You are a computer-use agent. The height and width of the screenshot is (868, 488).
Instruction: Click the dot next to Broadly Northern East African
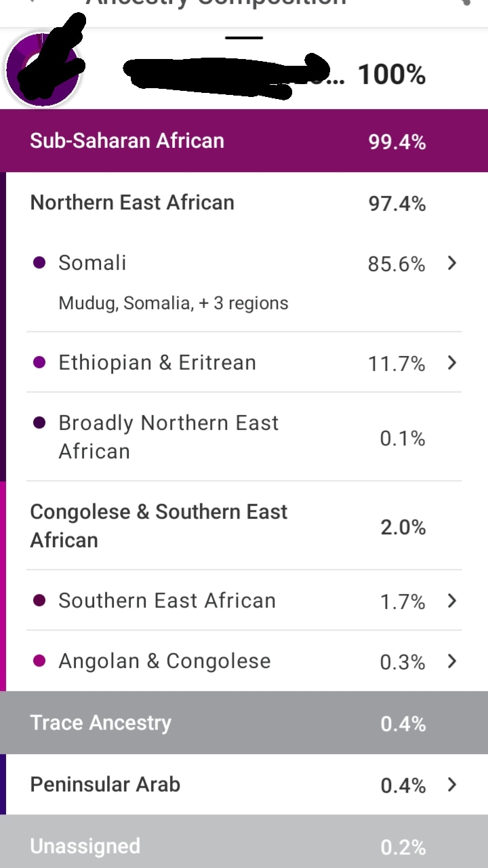pos(39,423)
